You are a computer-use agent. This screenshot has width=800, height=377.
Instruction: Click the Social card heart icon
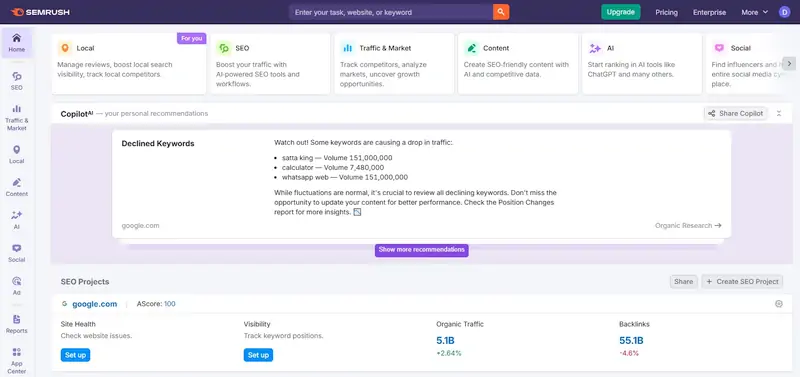719,48
